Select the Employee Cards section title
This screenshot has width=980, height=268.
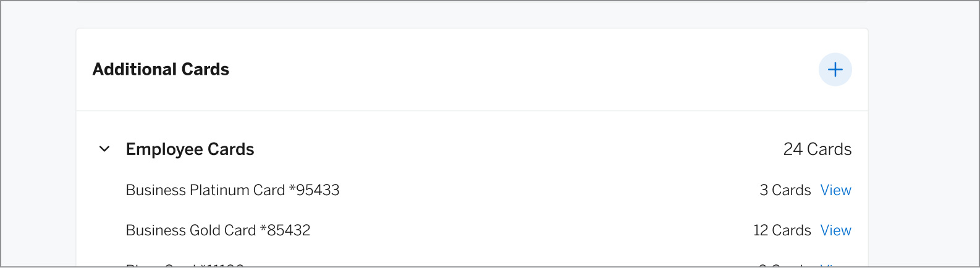[x=190, y=149]
